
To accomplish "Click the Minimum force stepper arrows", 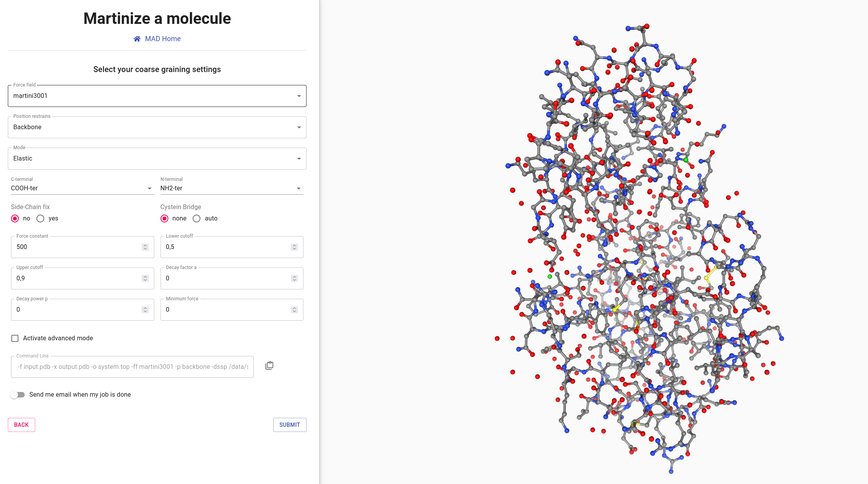I will click(x=294, y=310).
